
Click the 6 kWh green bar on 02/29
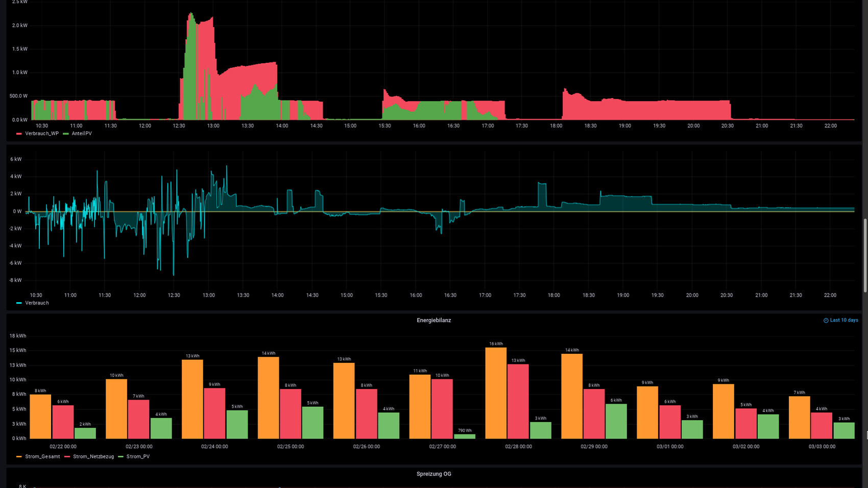point(616,421)
